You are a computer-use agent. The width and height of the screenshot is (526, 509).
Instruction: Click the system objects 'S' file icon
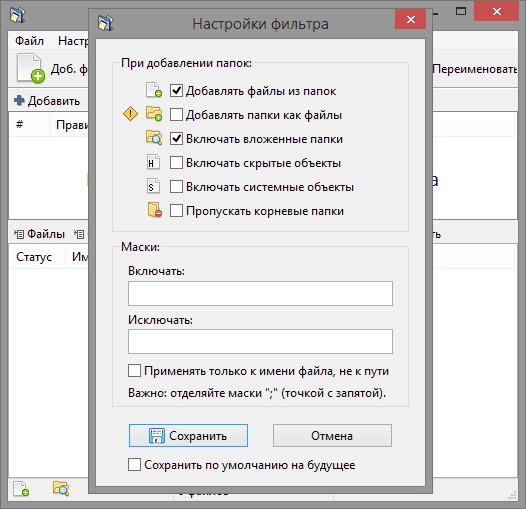(x=153, y=186)
